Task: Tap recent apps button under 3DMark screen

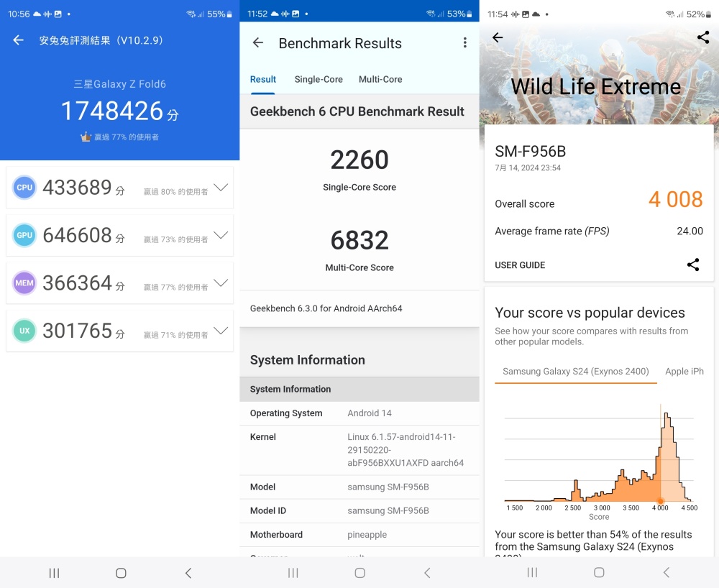Action: pos(532,572)
